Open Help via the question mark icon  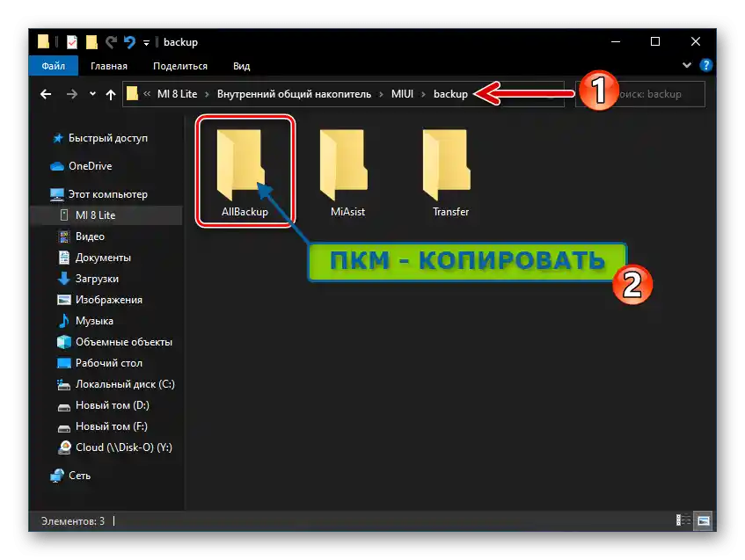(706, 65)
